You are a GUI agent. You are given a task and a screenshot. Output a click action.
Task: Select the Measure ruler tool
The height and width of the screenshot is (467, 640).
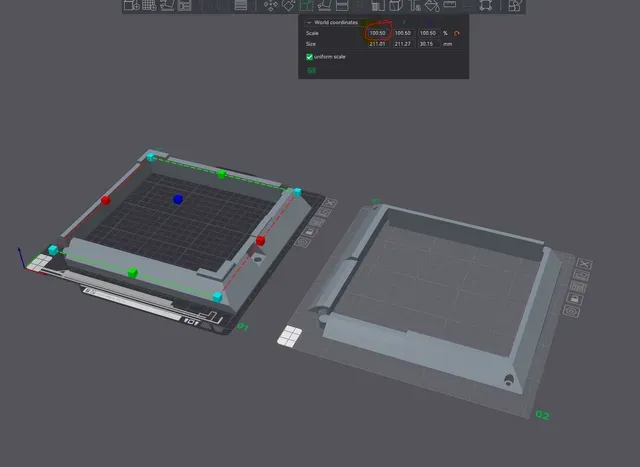coord(449,4)
